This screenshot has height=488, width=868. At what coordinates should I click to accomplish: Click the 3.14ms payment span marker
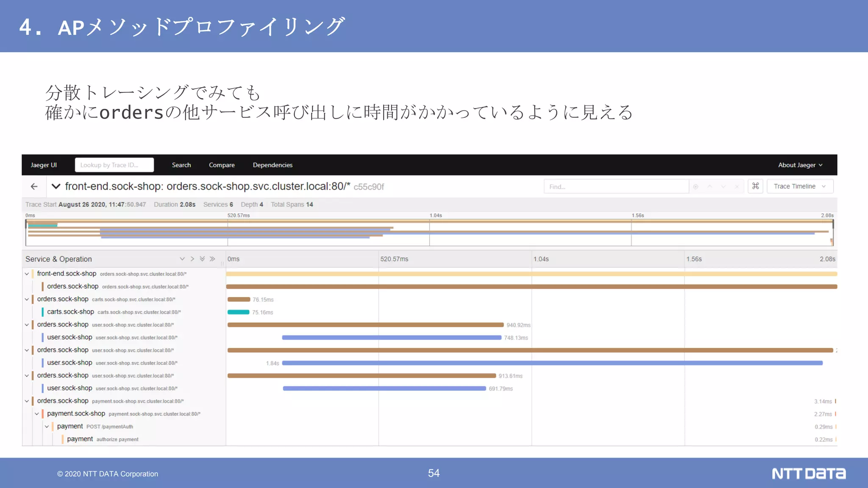click(x=835, y=401)
